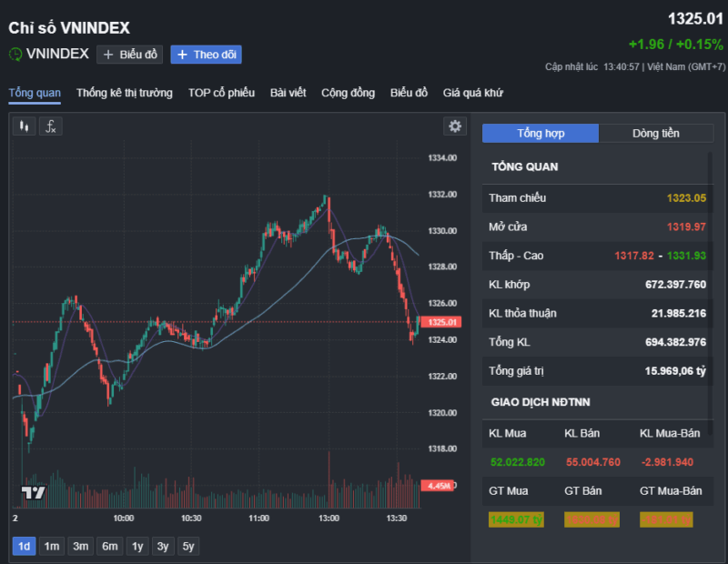Click KL khớp value 672.397.760

pos(675,285)
